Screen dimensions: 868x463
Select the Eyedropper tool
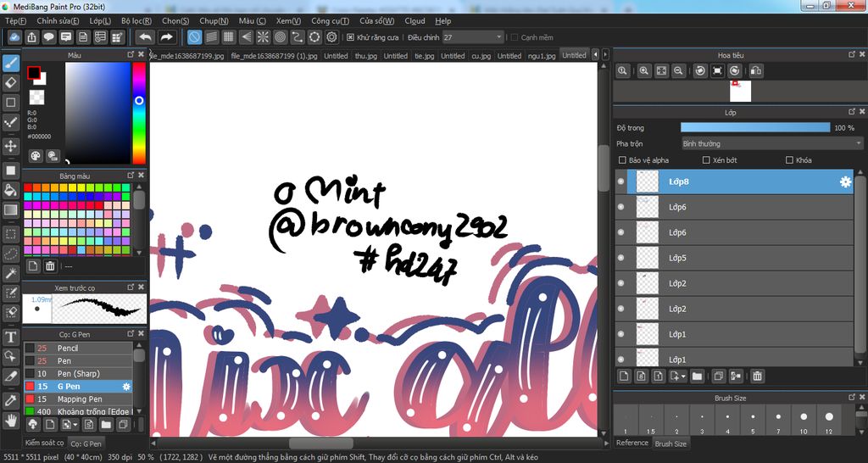[10, 400]
